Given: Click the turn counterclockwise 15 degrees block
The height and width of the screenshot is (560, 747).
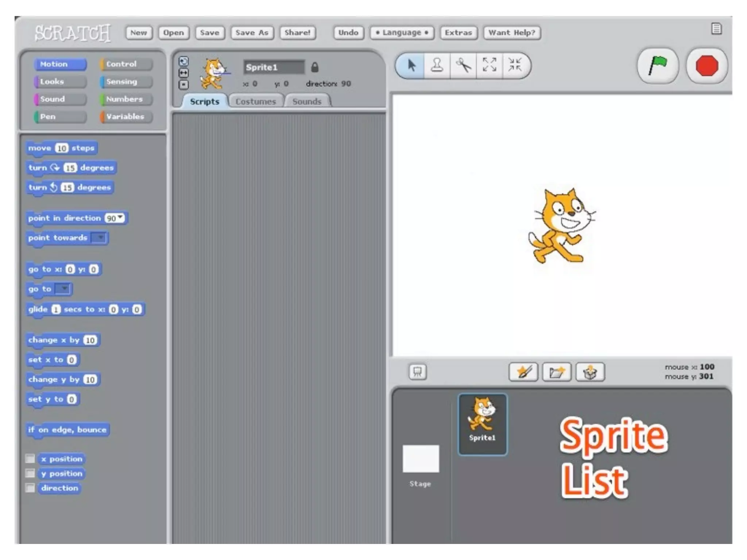Looking at the screenshot, I should point(70,187).
